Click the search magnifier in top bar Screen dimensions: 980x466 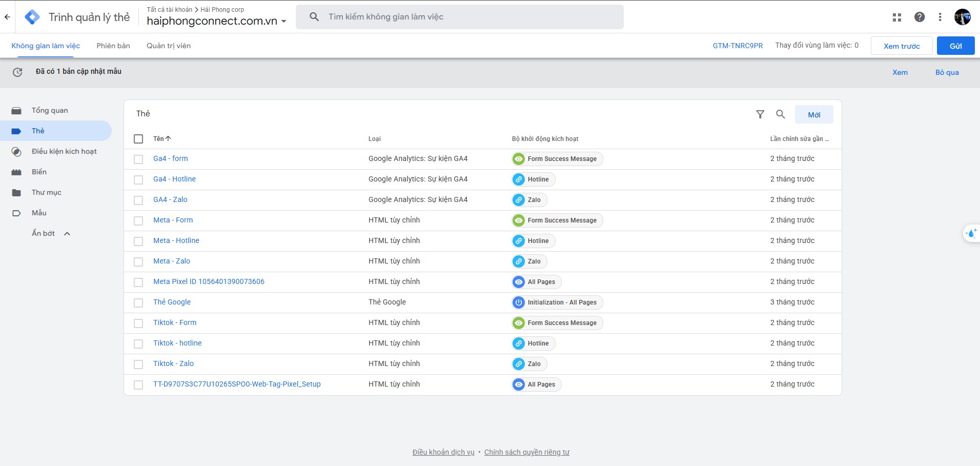(x=314, y=17)
